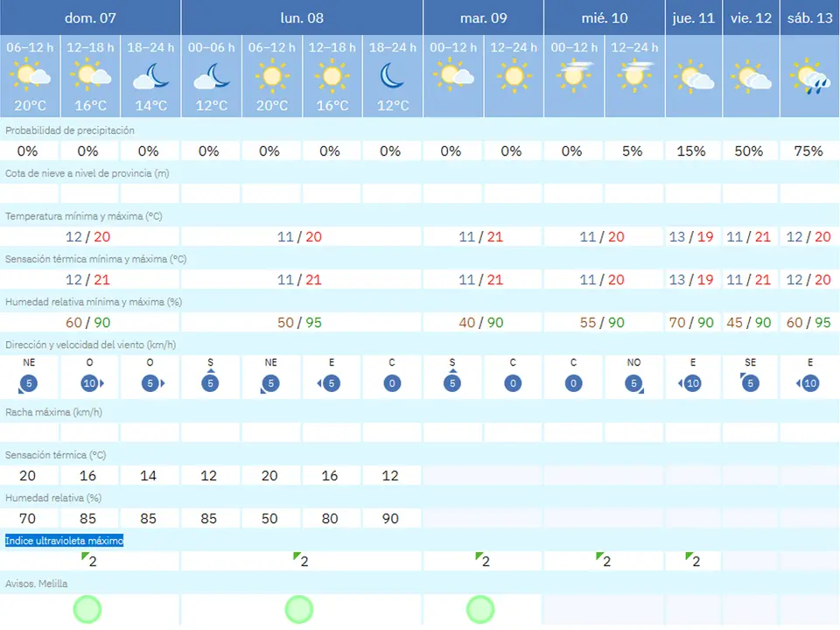Image resolution: width=840 pixels, height=630 pixels.
Task: Click the Dirección y velocidad del viento label
Action: (90, 345)
